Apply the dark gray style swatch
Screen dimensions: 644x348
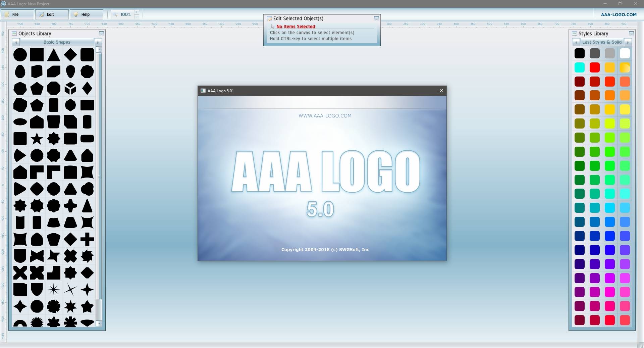click(x=594, y=53)
